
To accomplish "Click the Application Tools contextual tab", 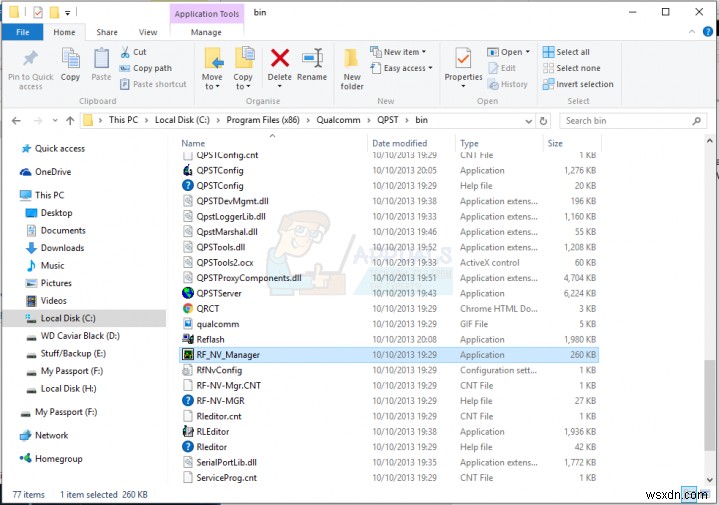I will click(206, 14).
